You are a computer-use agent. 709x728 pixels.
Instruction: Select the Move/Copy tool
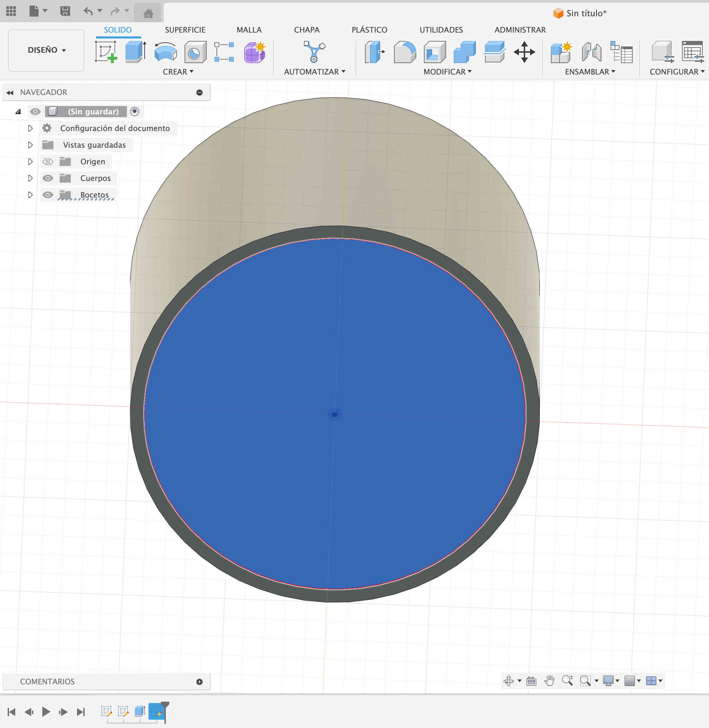tap(524, 52)
